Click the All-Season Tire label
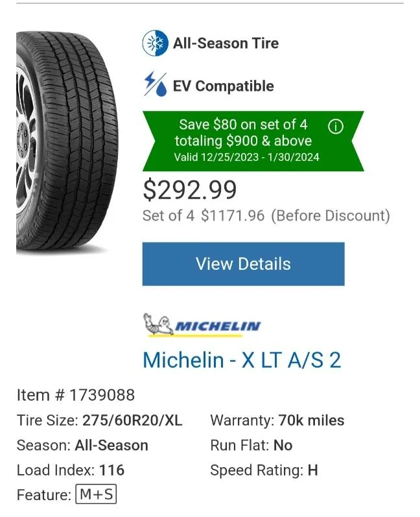420x517 pixels. pyautogui.click(x=226, y=44)
